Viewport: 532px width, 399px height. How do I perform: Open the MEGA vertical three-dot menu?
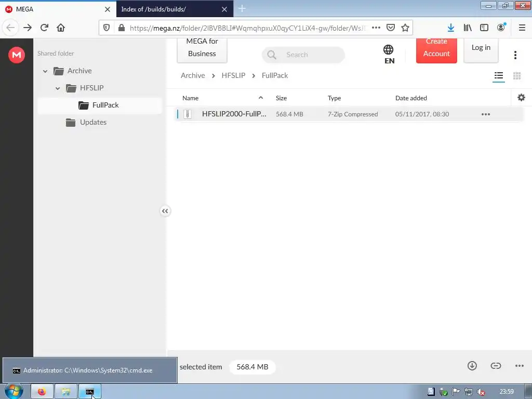(515, 55)
